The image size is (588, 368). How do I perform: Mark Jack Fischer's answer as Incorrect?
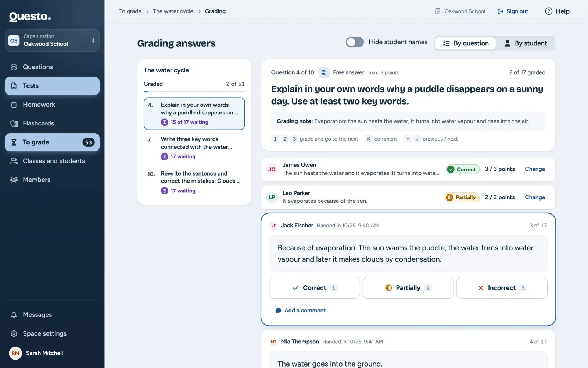502,288
